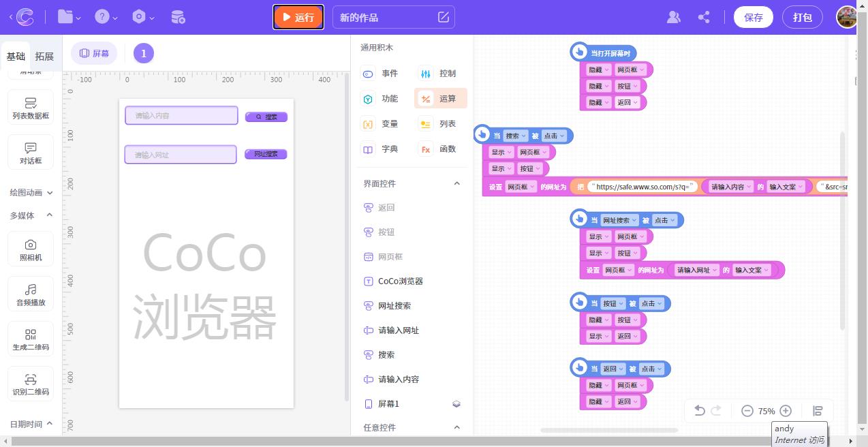Open the cloud database icon
Viewport: 868px width, 447px height.
177,17
